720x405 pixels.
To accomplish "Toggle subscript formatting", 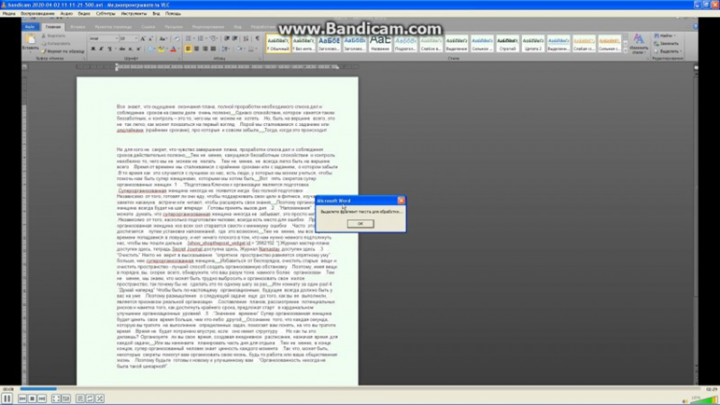I will point(130,49).
